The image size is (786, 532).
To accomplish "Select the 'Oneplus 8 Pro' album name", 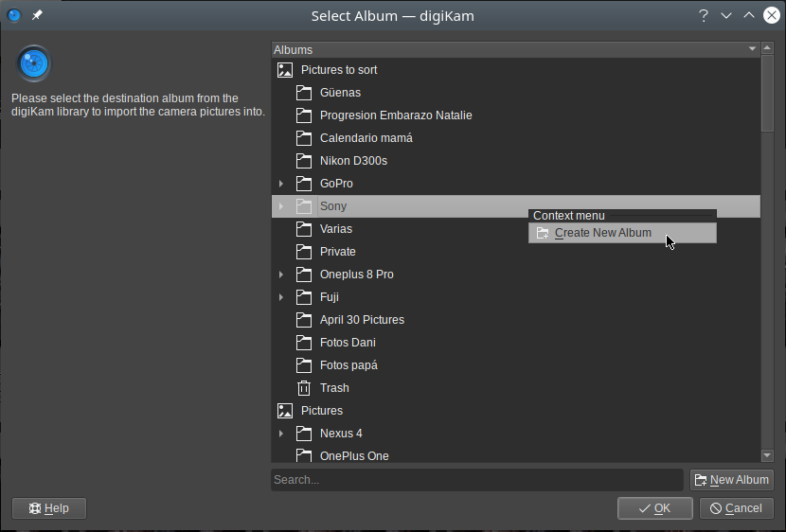I will point(357,275).
